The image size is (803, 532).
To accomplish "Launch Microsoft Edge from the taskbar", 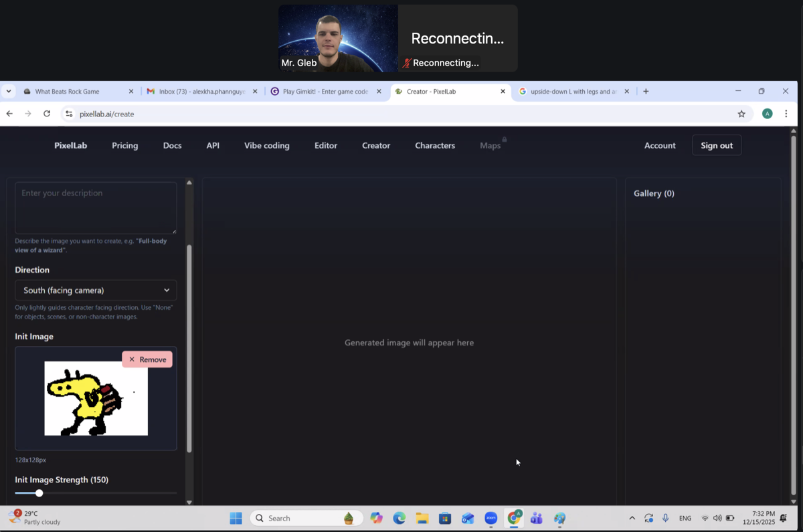I will point(399,518).
